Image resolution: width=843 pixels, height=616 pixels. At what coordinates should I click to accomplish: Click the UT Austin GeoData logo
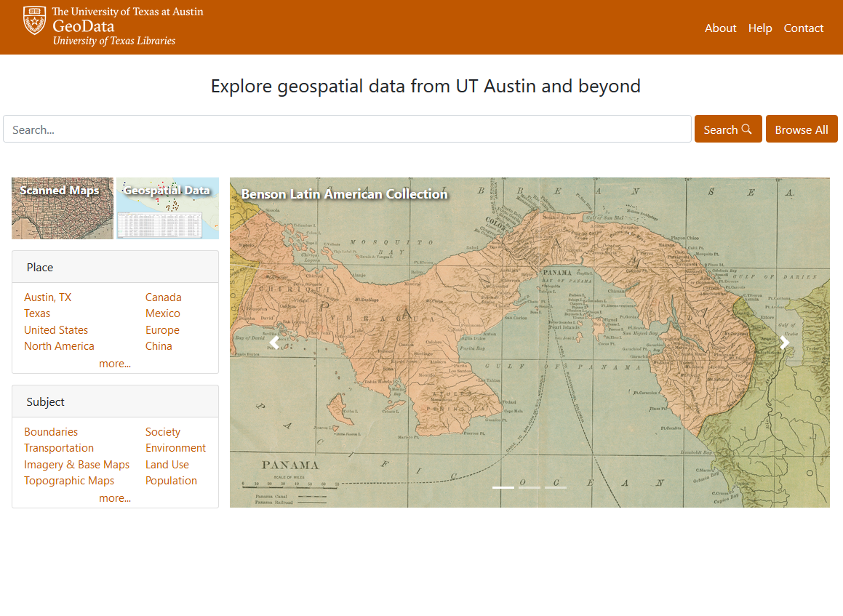click(113, 26)
